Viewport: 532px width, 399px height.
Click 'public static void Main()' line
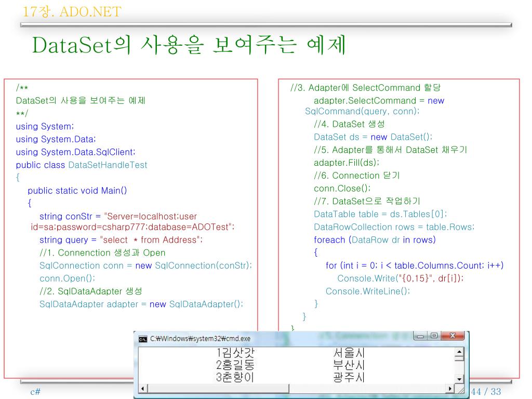point(77,191)
